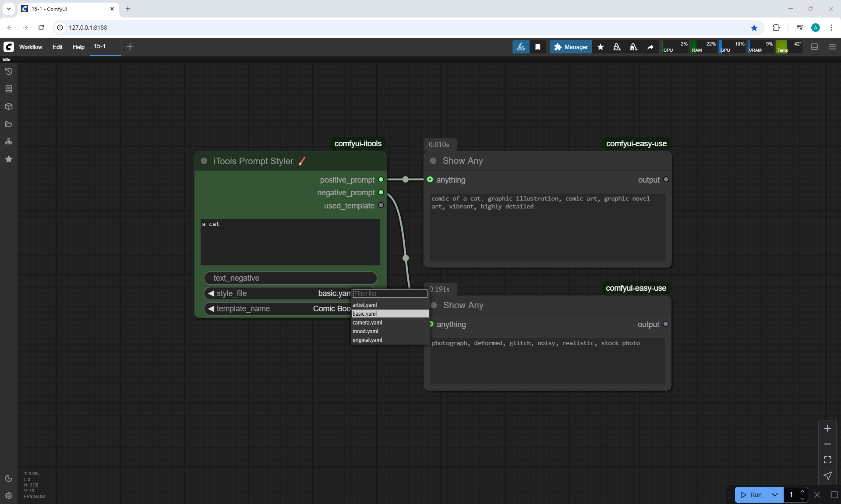The height and width of the screenshot is (504, 841).
Task: Toggle dark theme moon icon
Action: [x=9, y=478]
